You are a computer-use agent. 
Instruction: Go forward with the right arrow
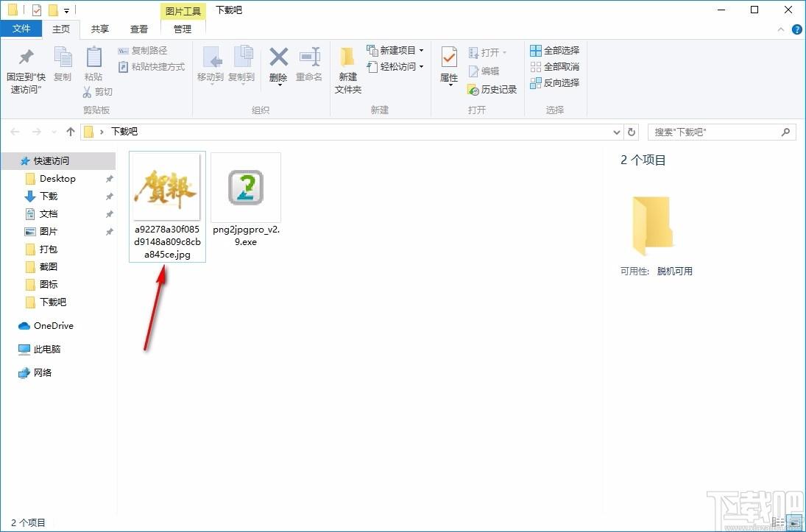pos(36,132)
